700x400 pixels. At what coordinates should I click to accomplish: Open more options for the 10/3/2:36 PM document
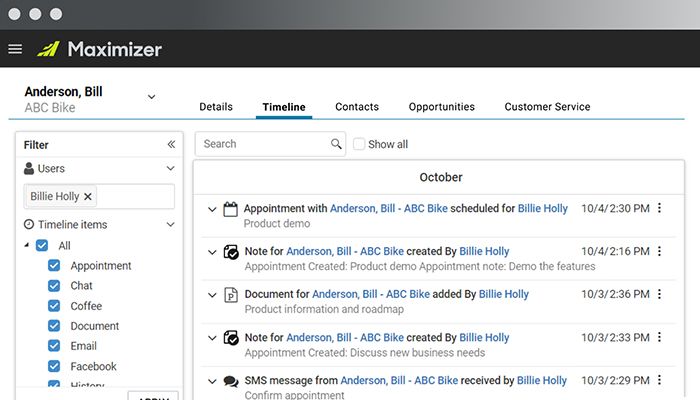659,294
